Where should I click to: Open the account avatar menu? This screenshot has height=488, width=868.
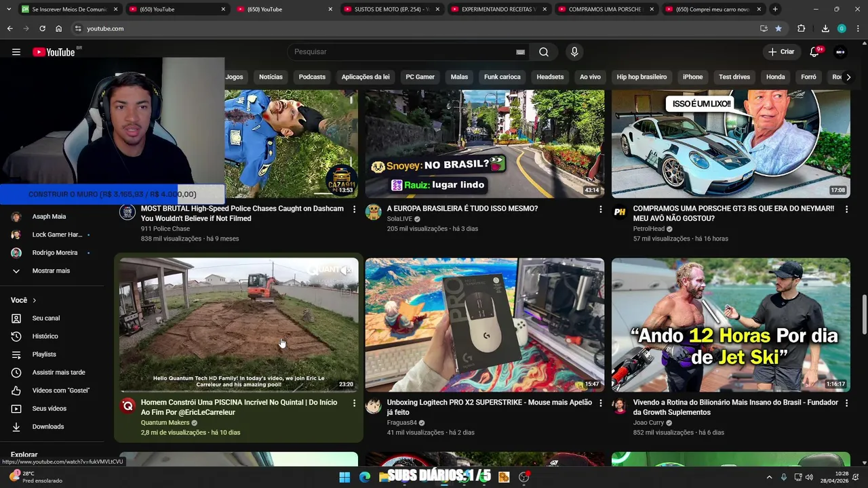coord(840,52)
